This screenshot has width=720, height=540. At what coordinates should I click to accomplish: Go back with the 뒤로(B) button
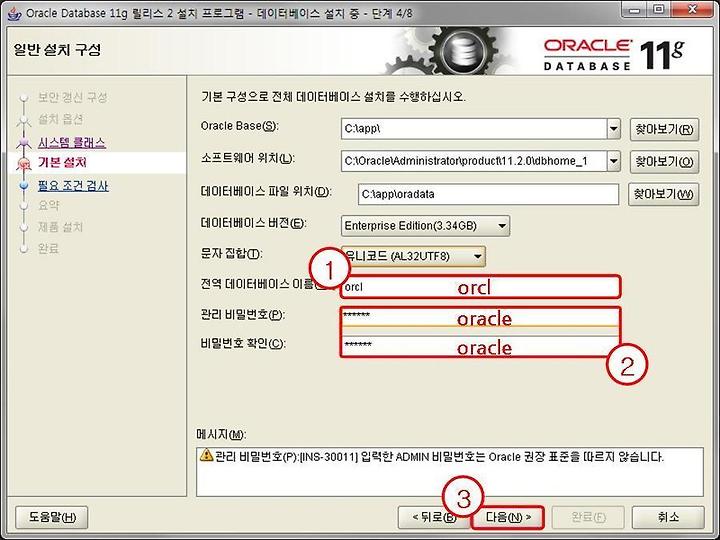(434, 518)
